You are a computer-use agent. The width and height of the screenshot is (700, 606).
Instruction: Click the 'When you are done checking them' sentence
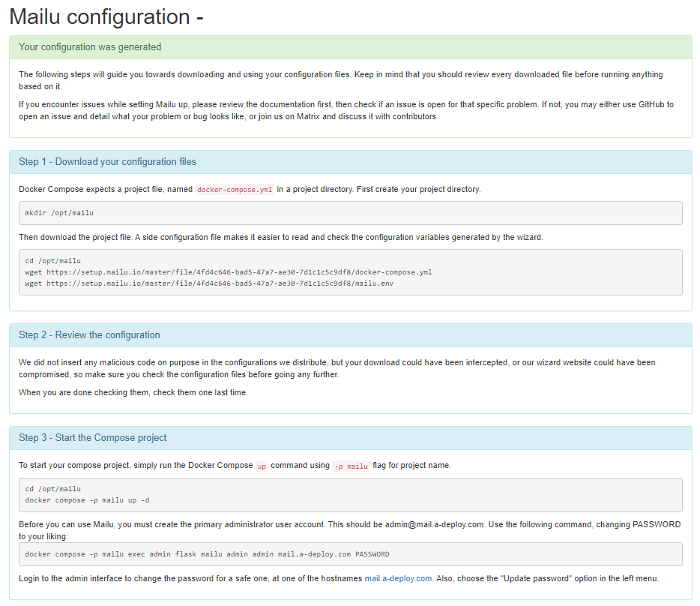click(x=133, y=392)
